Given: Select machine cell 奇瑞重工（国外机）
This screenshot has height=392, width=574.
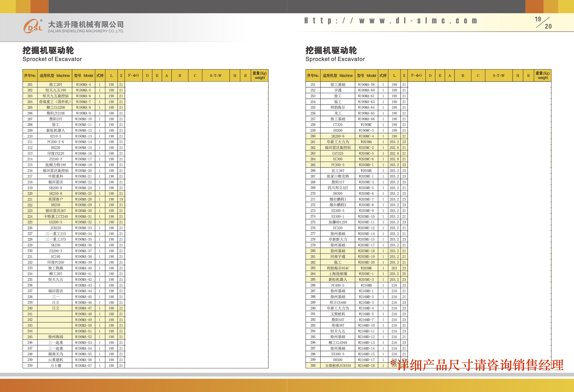Looking at the screenshot, I should click(x=55, y=102).
